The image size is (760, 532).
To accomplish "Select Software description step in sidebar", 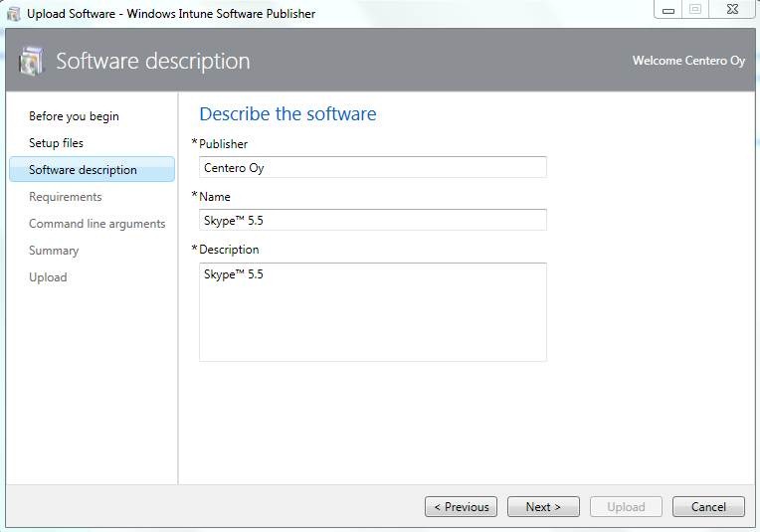I will pyautogui.click(x=93, y=170).
